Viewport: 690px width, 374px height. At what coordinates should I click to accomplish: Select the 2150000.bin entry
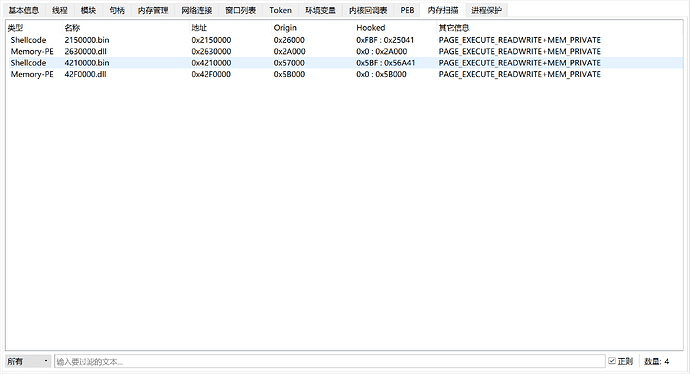(87, 40)
